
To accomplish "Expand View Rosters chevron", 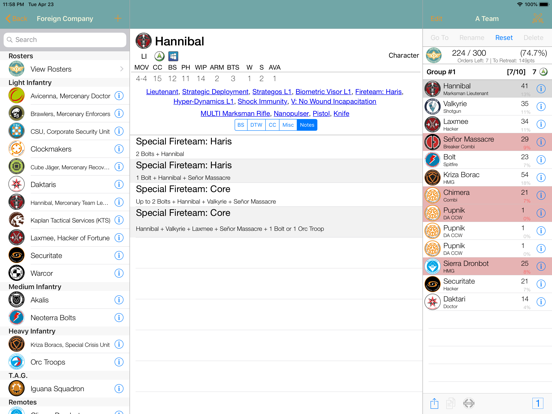I will pyautogui.click(x=122, y=69).
